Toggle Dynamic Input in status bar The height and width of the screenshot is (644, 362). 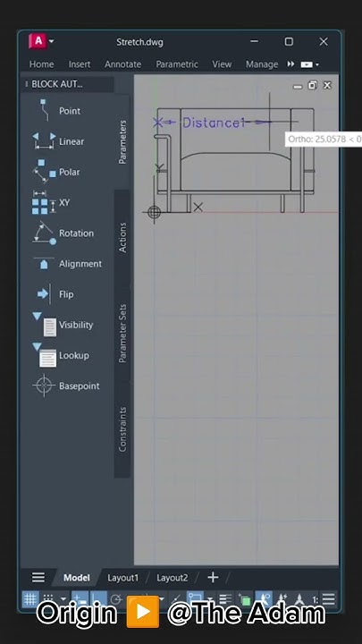(80, 599)
